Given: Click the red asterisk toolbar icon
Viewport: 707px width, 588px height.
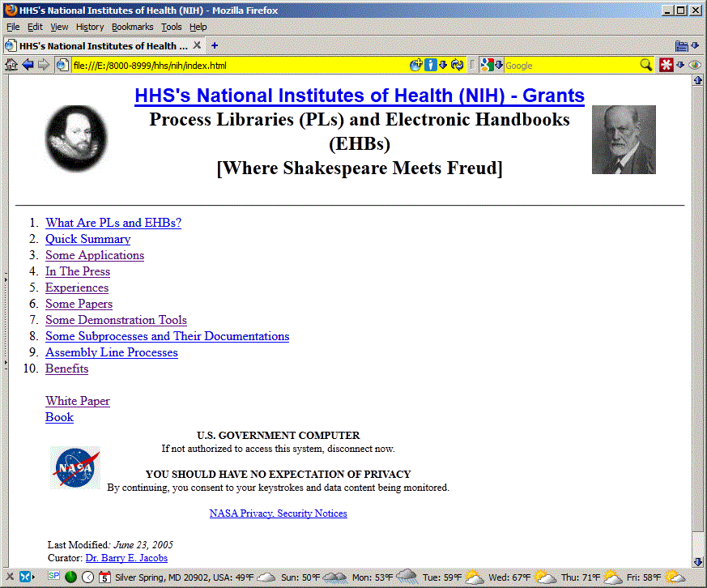Looking at the screenshot, I should point(666,65).
